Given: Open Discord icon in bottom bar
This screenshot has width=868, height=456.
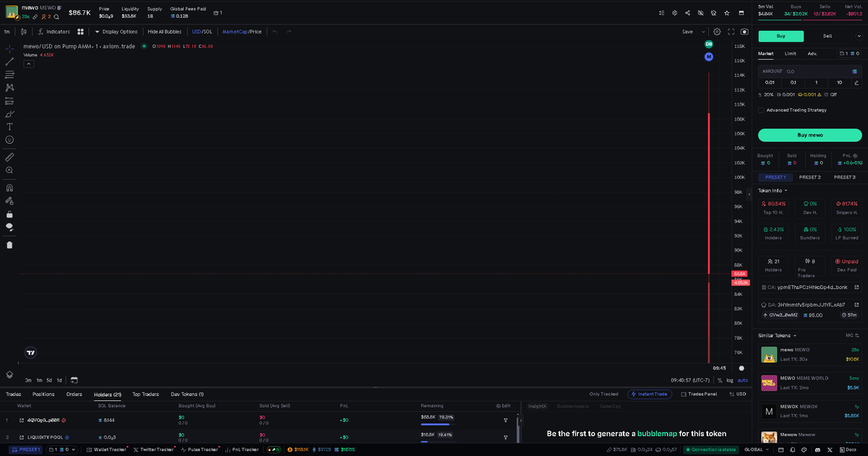Looking at the screenshot, I should 816,449.
